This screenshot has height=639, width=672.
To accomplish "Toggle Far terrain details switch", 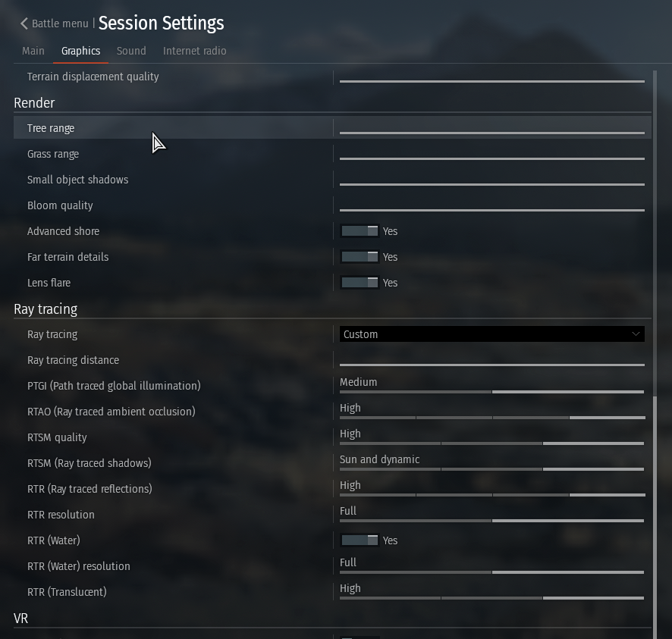I will [360, 257].
